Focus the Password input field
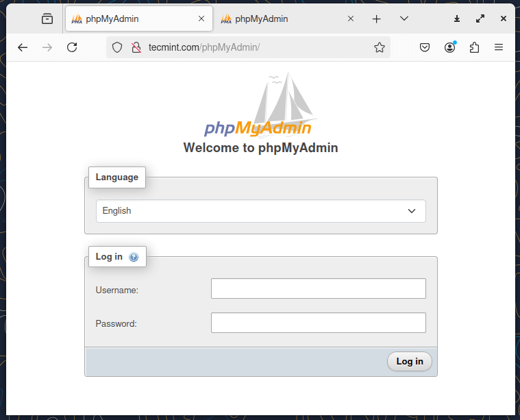The image size is (520, 420). click(x=318, y=323)
